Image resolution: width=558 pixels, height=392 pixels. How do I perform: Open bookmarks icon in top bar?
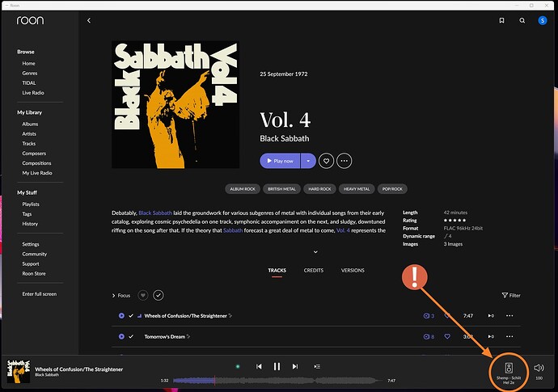(501, 21)
